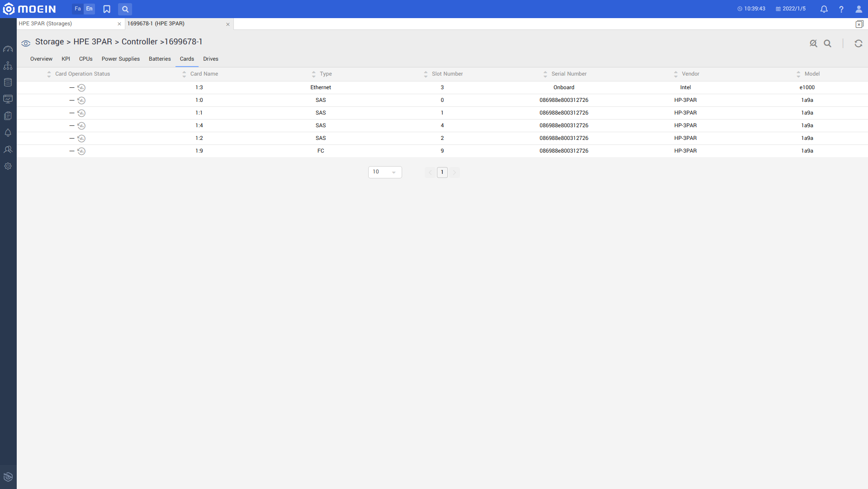This screenshot has width=868, height=489.
Task: Close the 1699678-1 (HPE 3PAR) tab
Action: pyautogui.click(x=228, y=24)
